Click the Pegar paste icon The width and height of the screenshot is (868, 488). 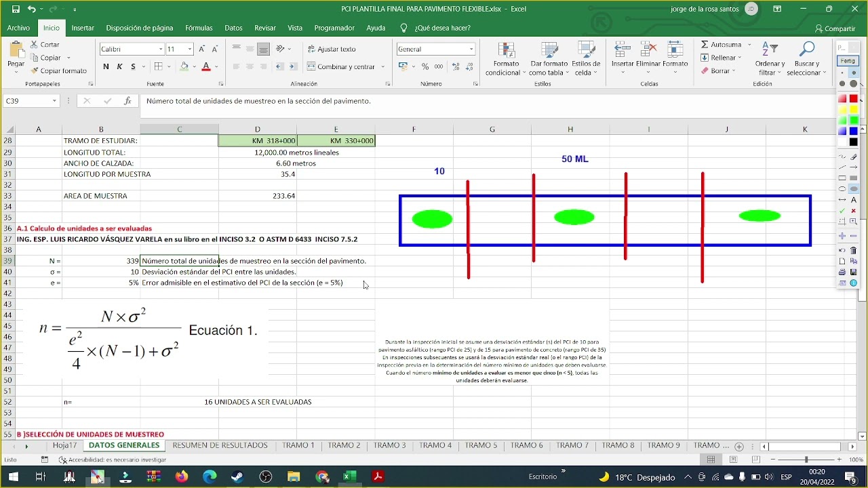tap(16, 49)
